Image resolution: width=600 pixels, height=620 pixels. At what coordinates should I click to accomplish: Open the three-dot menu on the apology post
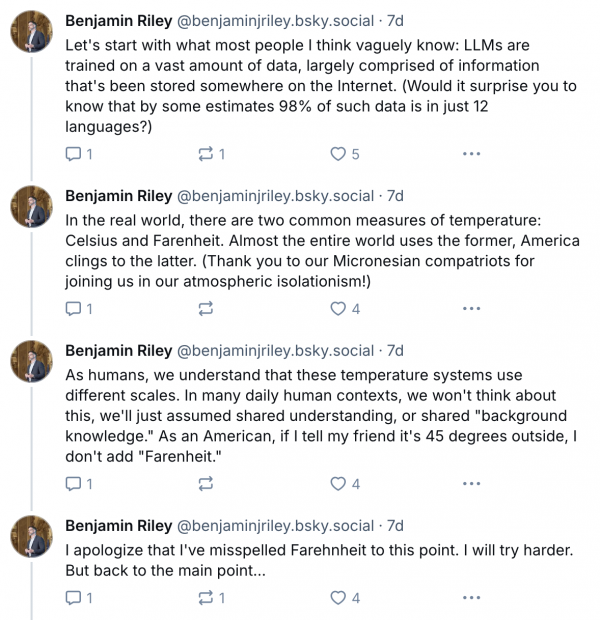[x=471, y=598]
